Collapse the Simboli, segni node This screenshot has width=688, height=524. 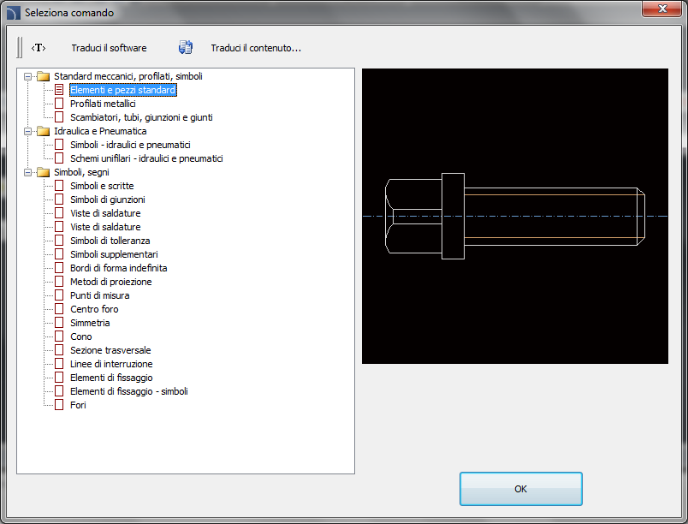coord(28,172)
